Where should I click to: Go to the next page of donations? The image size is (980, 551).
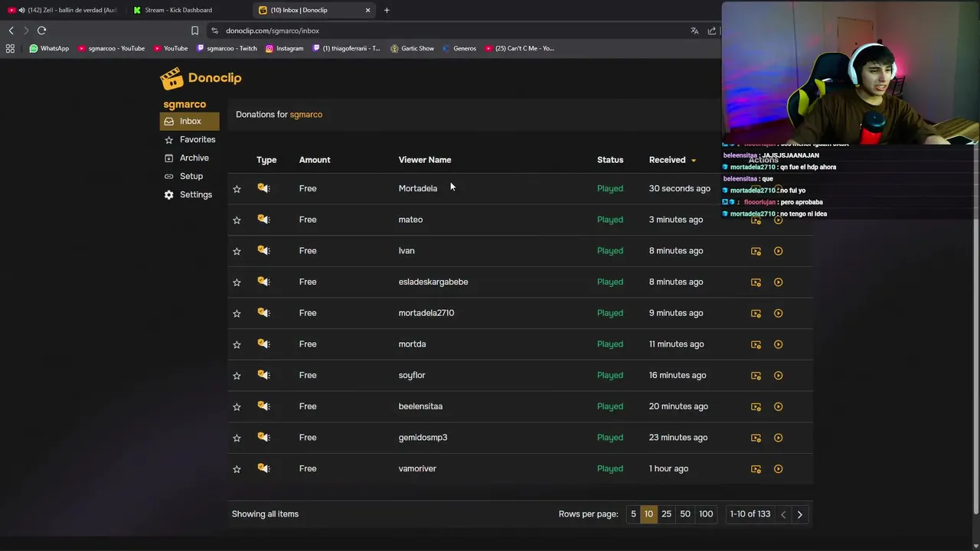coord(799,514)
